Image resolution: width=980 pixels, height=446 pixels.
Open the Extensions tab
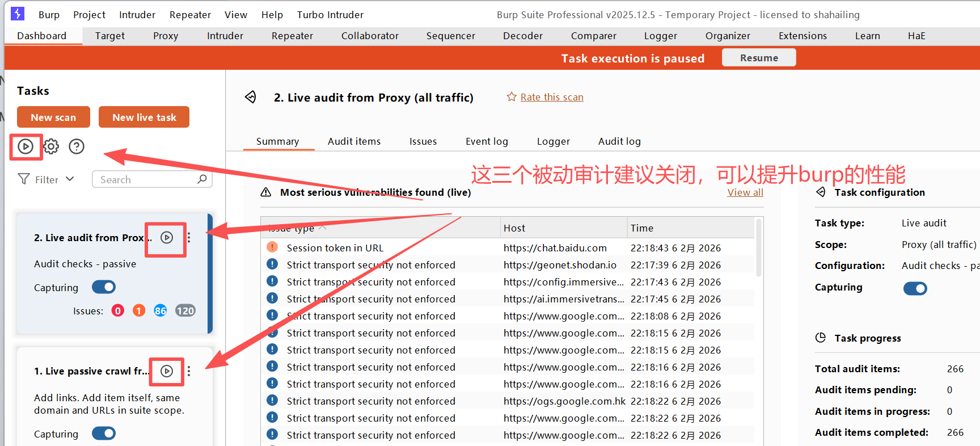coord(802,36)
